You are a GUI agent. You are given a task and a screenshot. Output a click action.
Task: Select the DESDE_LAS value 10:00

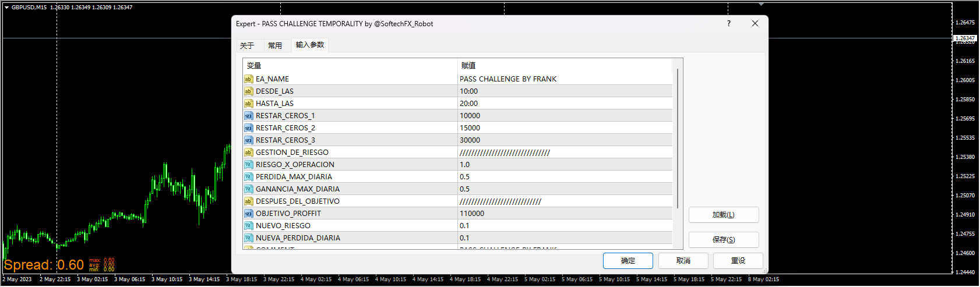pos(469,91)
